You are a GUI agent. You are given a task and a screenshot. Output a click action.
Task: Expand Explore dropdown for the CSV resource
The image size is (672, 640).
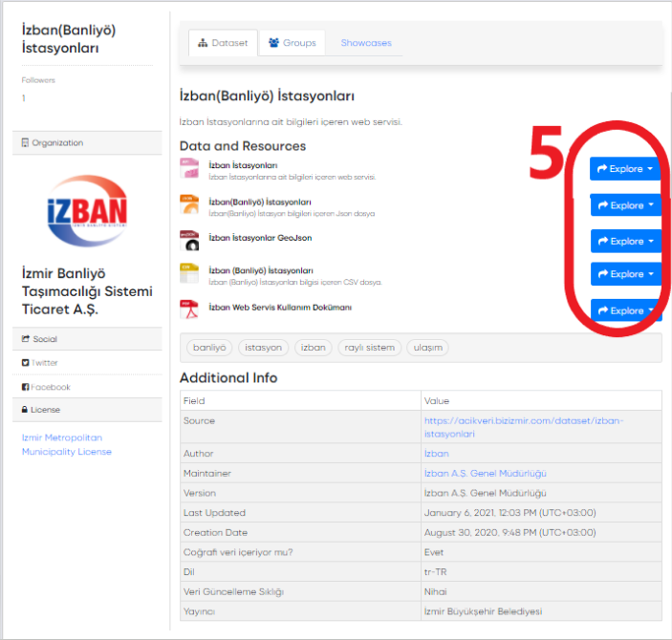pos(625,274)
